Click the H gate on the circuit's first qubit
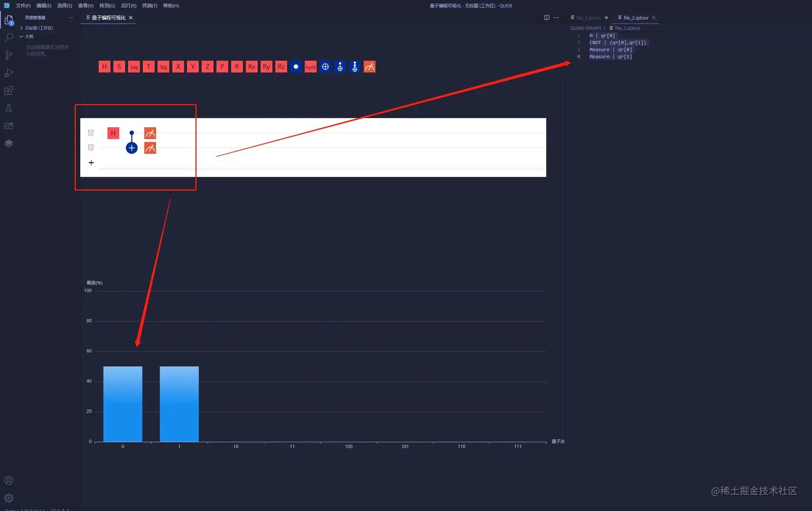812x511 pixels. pyautogui.click(x=113, y=133)
